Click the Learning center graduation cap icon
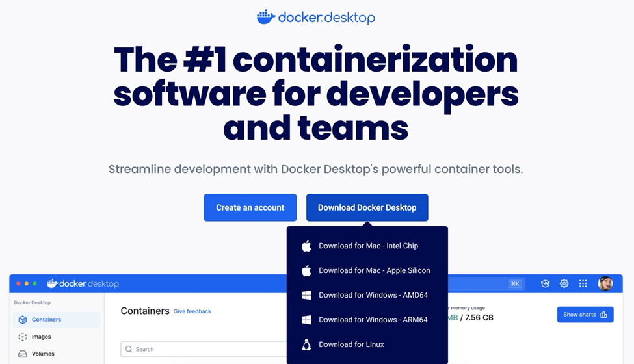Image resolution: width=634 pixels, height=364 pixels. pos(545,283)
